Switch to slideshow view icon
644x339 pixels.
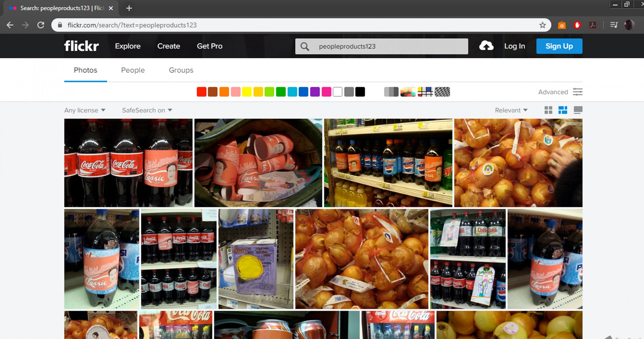[578, 110]
